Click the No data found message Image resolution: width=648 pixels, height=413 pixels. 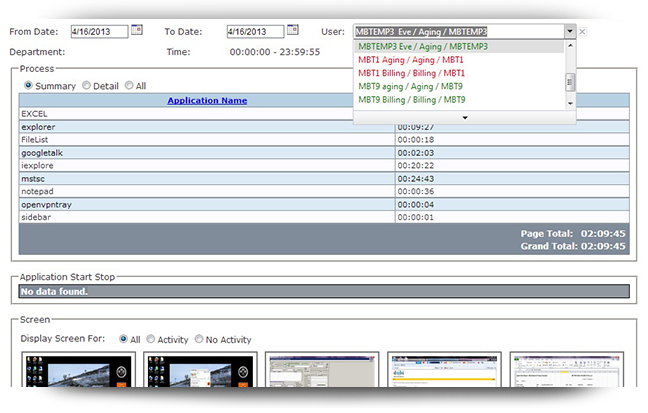point(54,291)
